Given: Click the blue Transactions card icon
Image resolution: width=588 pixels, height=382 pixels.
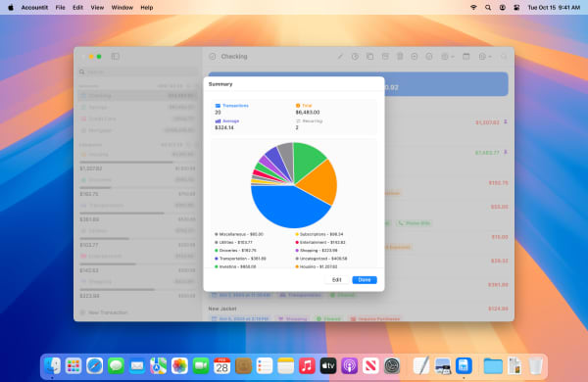Looking at the screenshot, I should point(218,106).
